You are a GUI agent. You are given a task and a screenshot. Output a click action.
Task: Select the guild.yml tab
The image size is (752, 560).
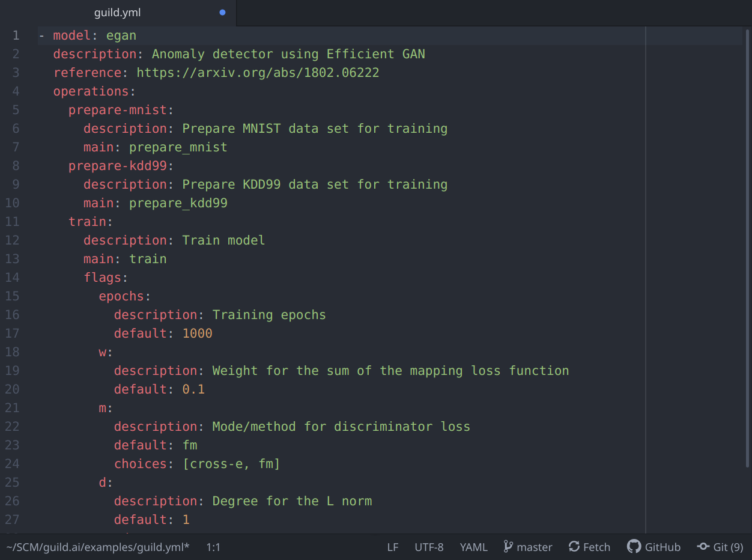(x=118, y=13)
